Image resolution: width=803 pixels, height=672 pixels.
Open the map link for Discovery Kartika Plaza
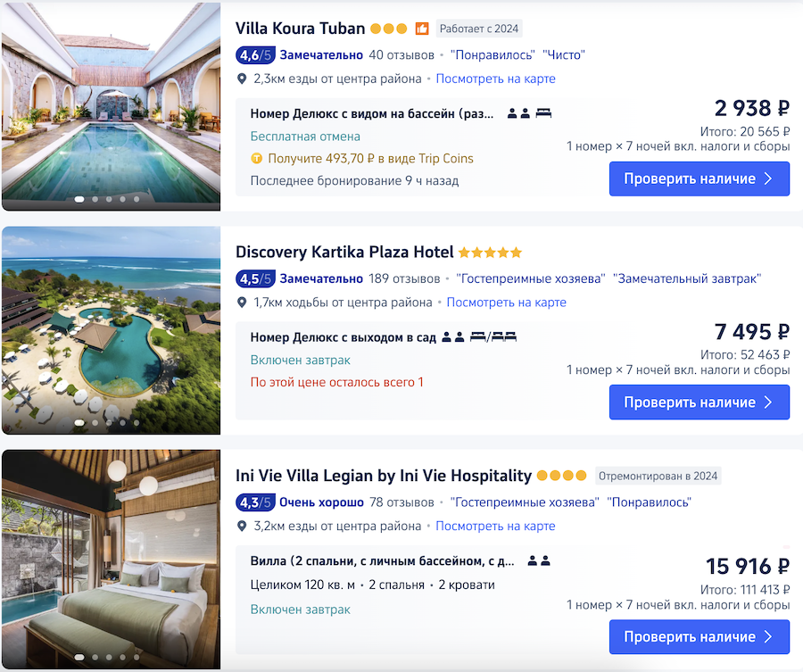[506, 303]
